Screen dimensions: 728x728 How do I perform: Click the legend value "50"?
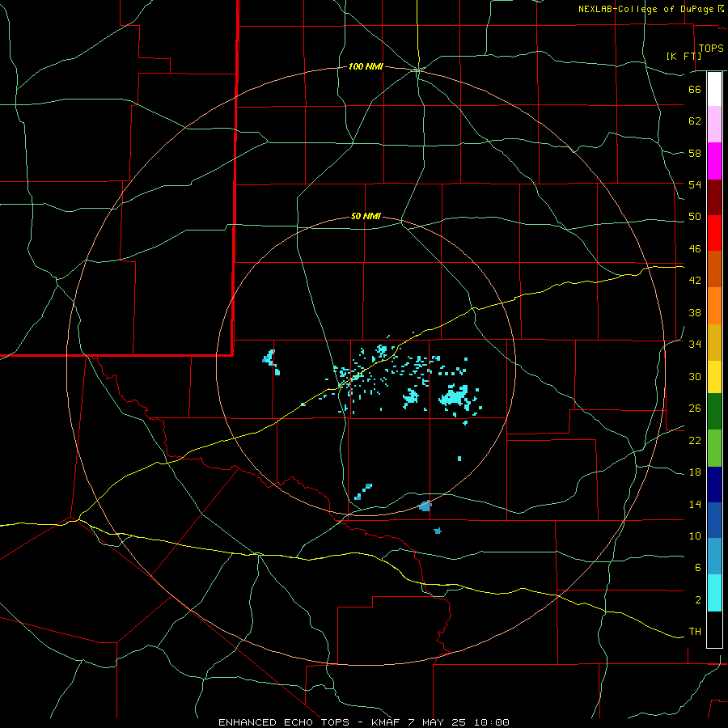[695, 217]
